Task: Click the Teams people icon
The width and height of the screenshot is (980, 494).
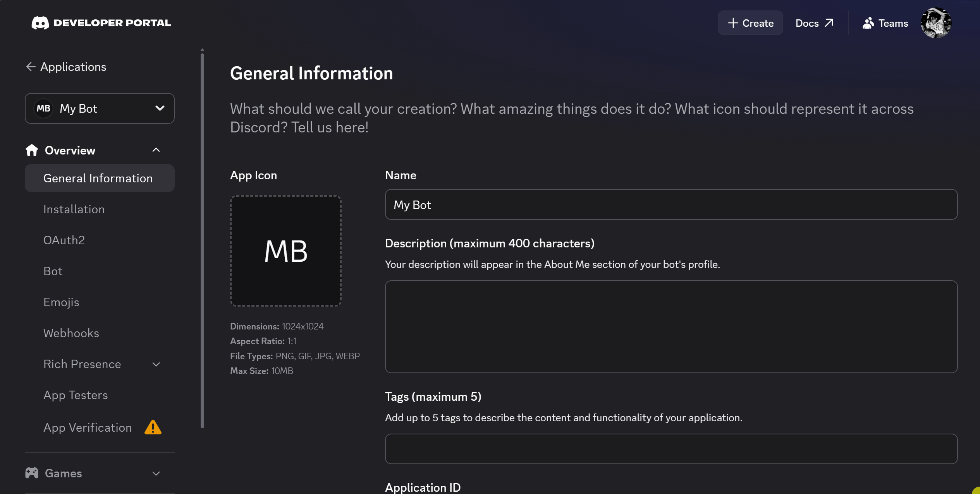Action: pyautogui.click(x=868, y=23)
